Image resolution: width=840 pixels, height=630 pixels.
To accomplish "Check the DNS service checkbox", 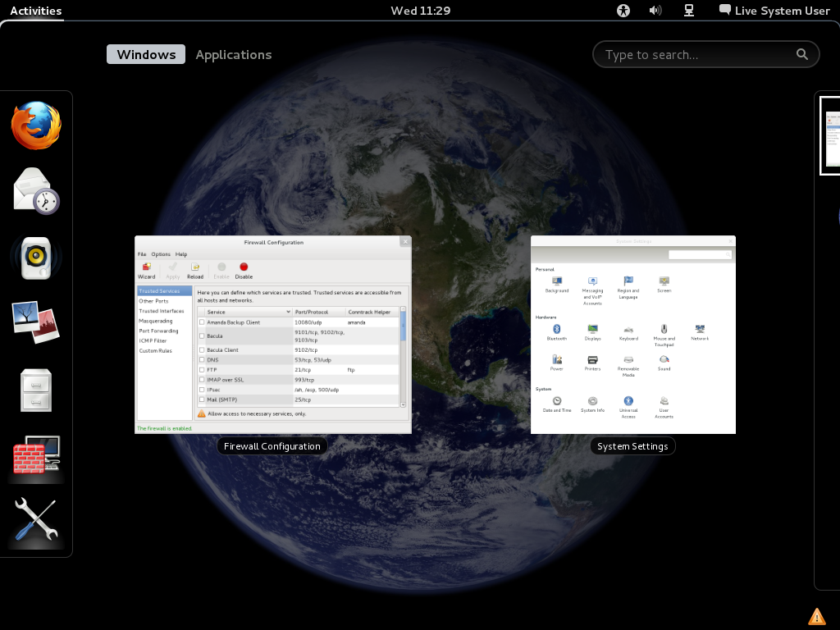I will point(202,360).
